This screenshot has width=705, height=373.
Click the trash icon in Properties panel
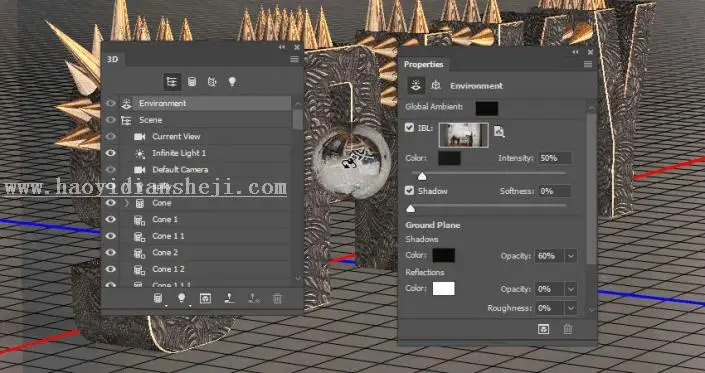(568, 329)
